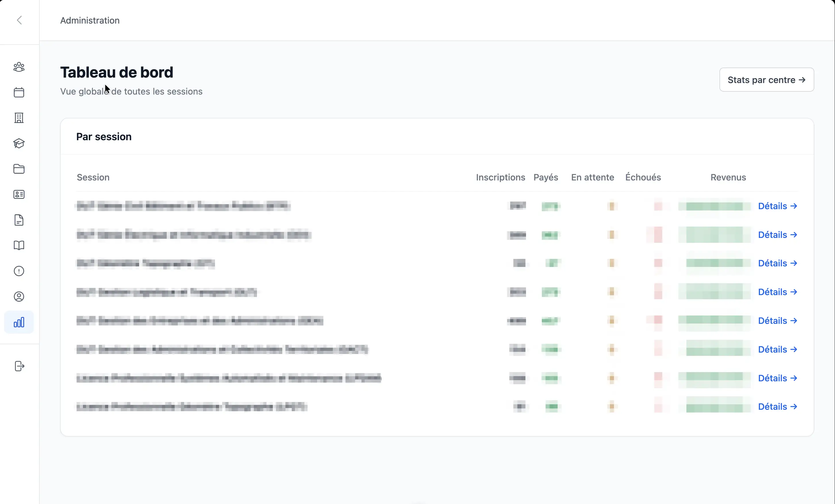Click the Tableau de bord heading
835x504 pixels.
click(117, 72)
